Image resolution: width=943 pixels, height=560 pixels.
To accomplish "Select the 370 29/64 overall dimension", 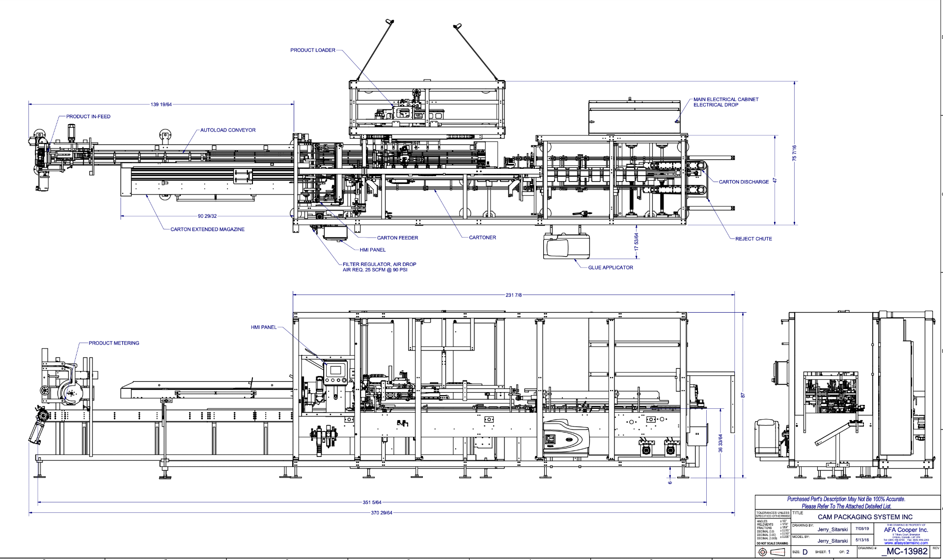I will click(382, 513).
